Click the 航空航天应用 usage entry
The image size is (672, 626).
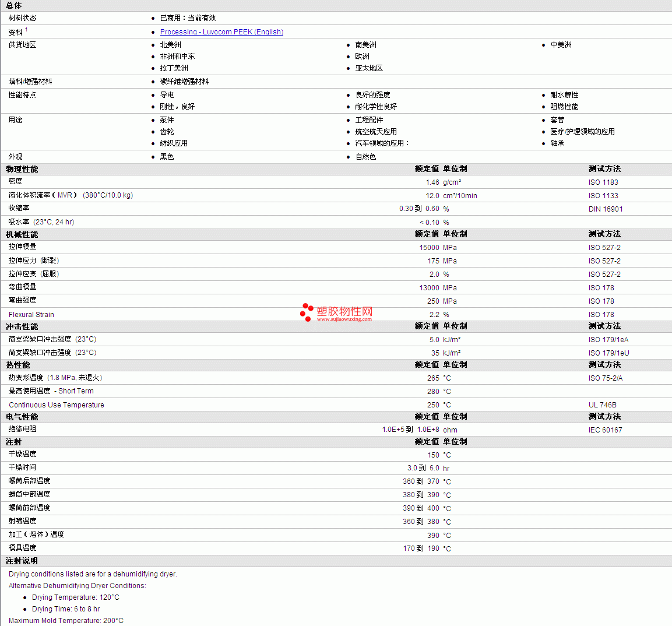(376, 132)
